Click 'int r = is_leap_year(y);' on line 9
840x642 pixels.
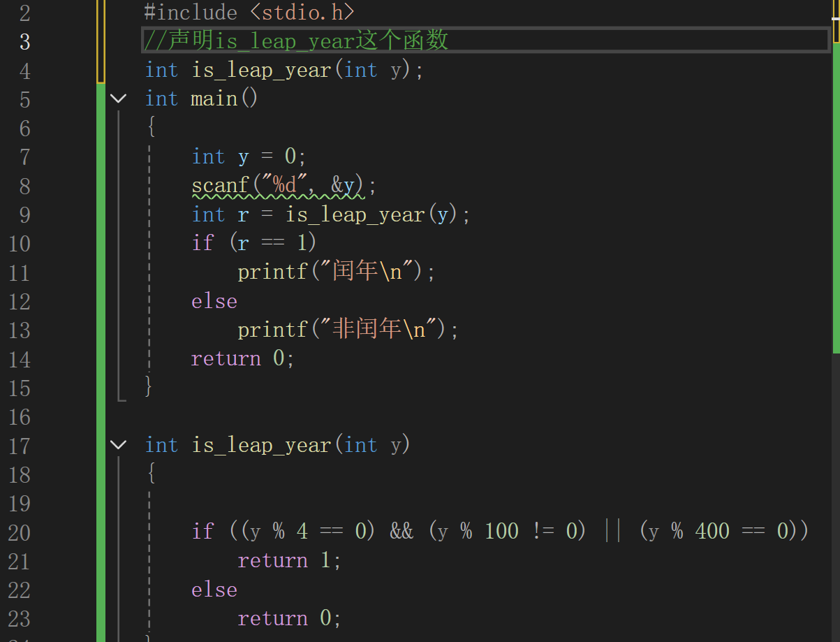tap(331, 214)
